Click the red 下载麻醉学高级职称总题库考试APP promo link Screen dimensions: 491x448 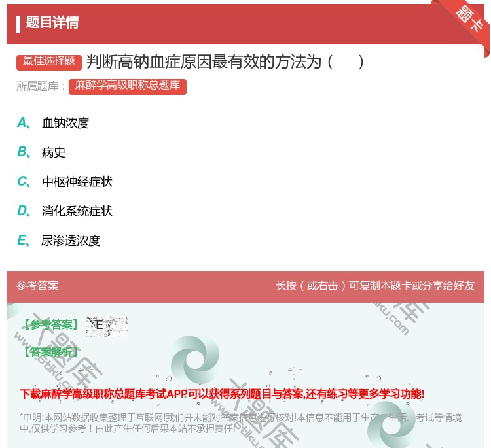(x=222, y=394)
